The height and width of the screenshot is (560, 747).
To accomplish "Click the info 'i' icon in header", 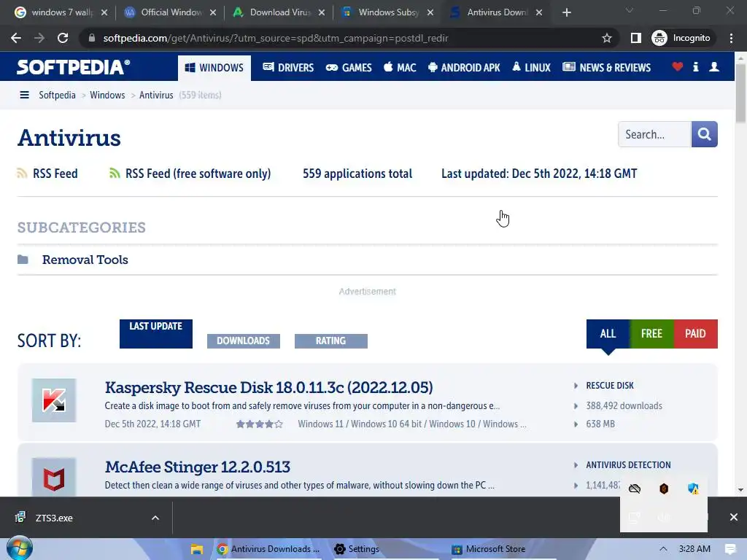I will (695, 67).
